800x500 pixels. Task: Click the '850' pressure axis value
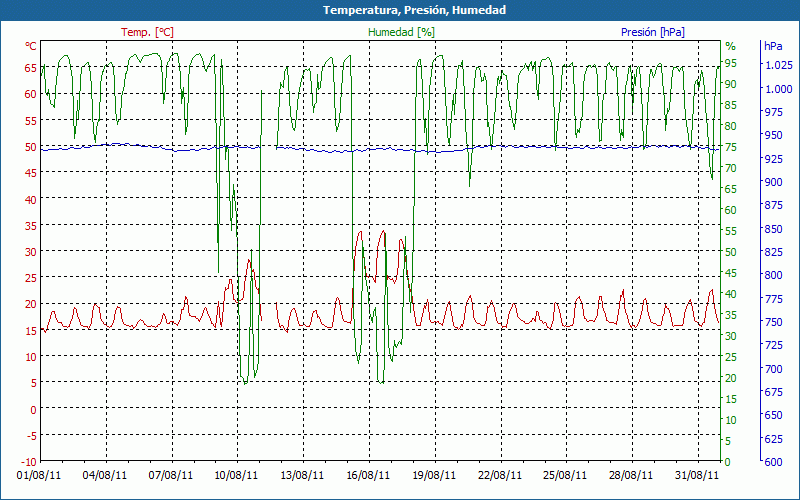coord(773,229)
